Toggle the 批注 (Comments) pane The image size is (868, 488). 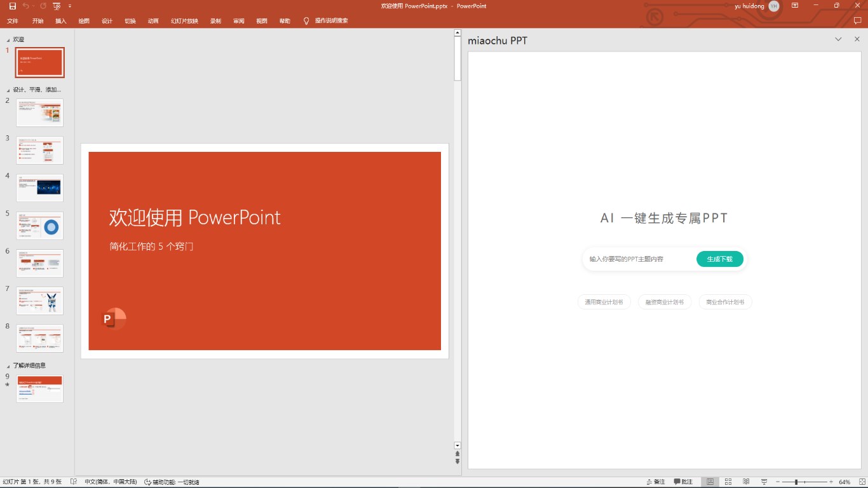tap(684, 482)
